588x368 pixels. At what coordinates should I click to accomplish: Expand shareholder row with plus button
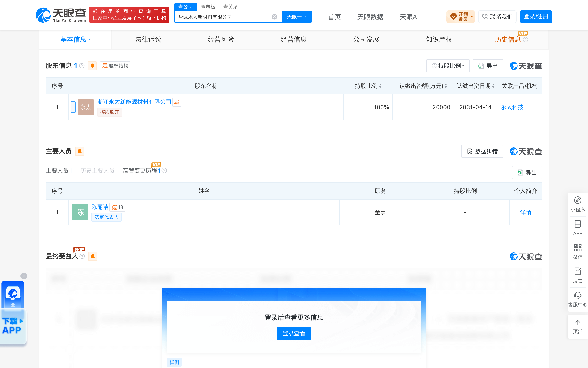click(x=73, y=107)
